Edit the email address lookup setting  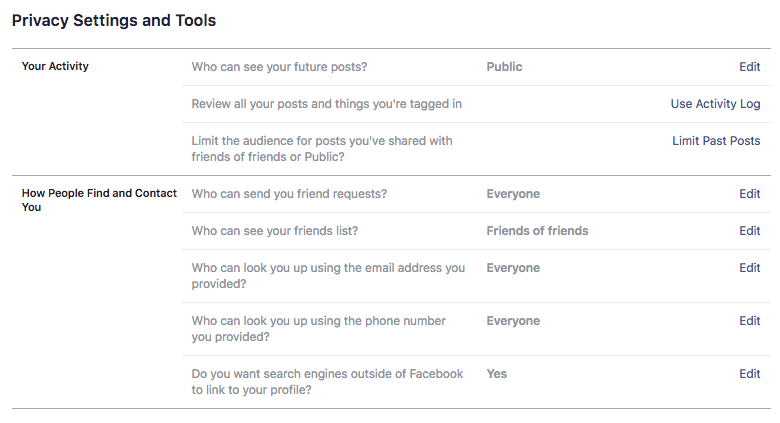click(749, 268)
